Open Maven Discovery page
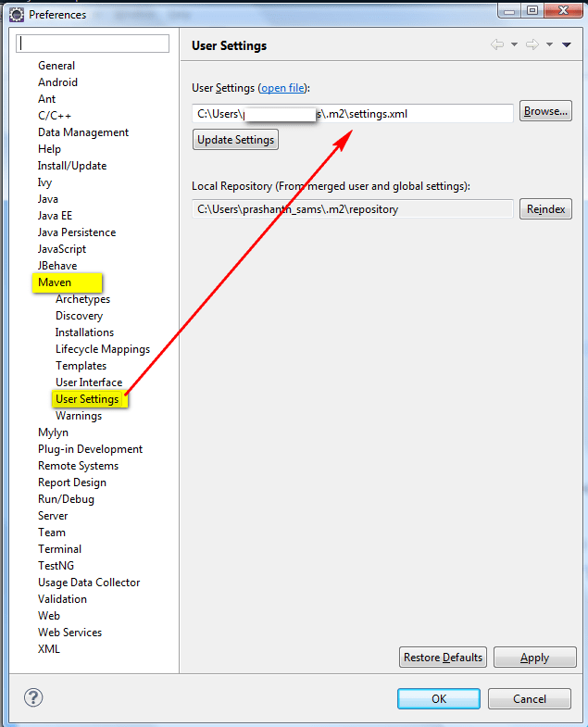 point(80,316)
